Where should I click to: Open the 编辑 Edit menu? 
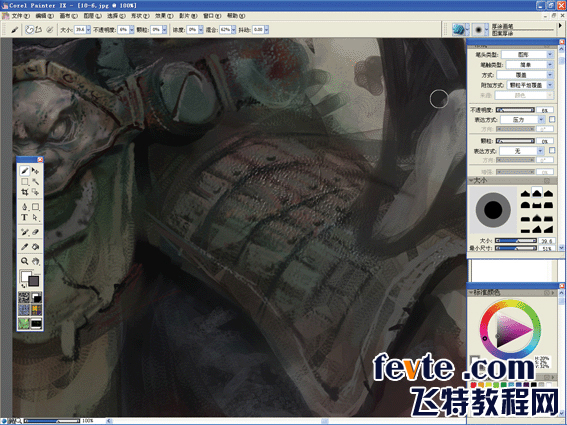pyautogui.click(x=44, y=16)
